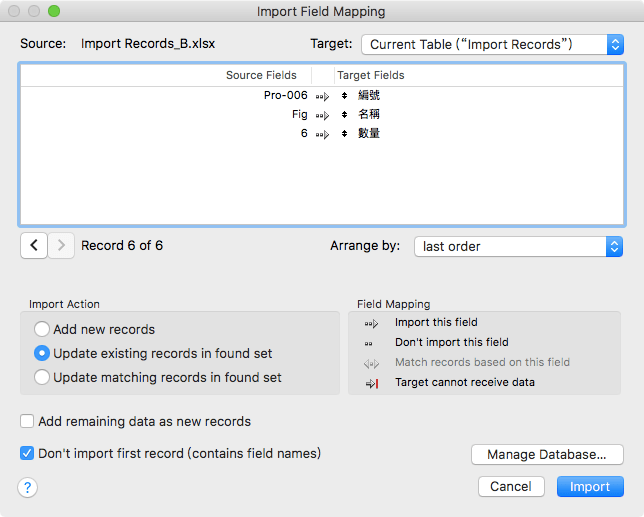Open Manage Database dialog
The image size is (644, 517).
(547, 455)
